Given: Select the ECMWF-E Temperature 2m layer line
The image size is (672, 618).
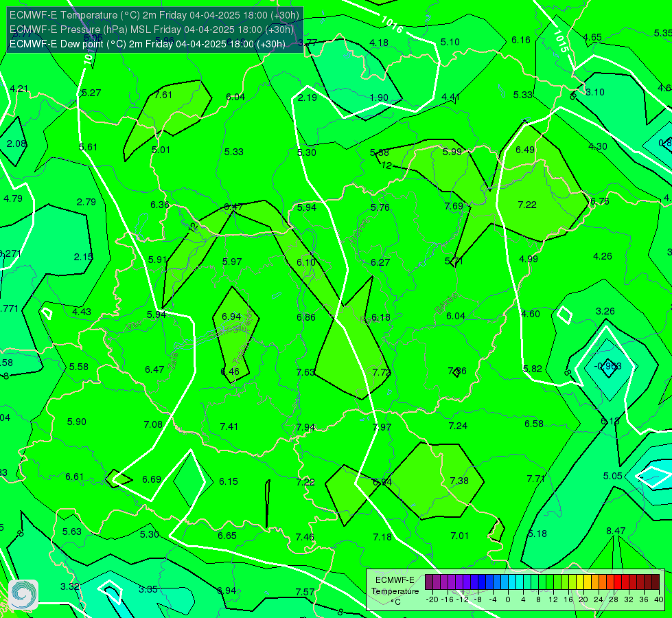Looking at the screenshot, I should coord(154,15).
